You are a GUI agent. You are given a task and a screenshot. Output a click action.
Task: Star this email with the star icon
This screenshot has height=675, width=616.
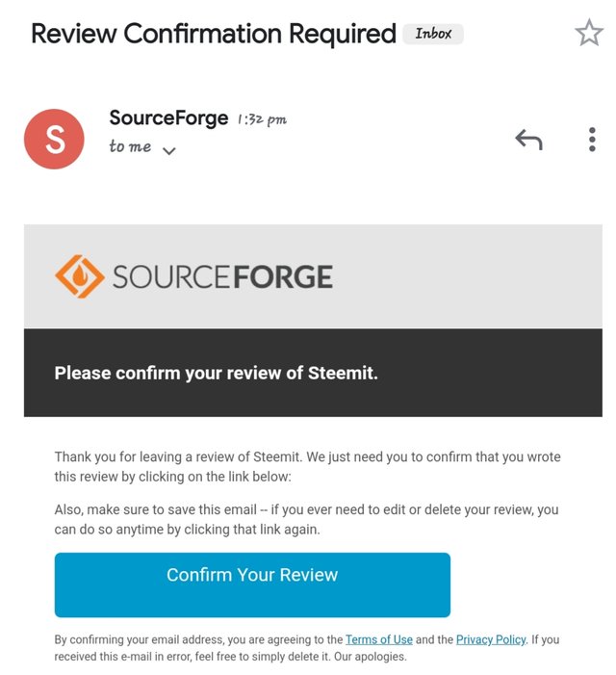(588, 34)
